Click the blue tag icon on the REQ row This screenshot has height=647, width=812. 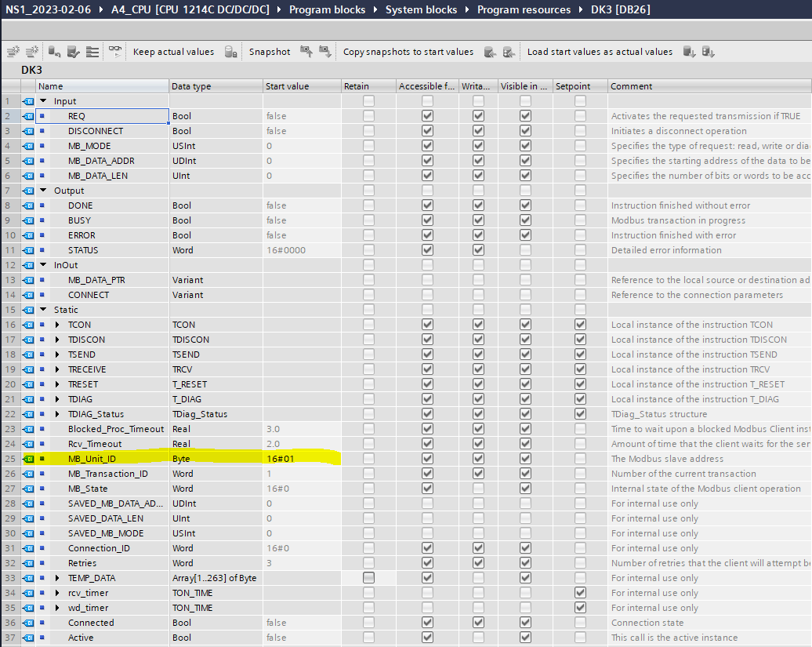(x=29, y=116)
